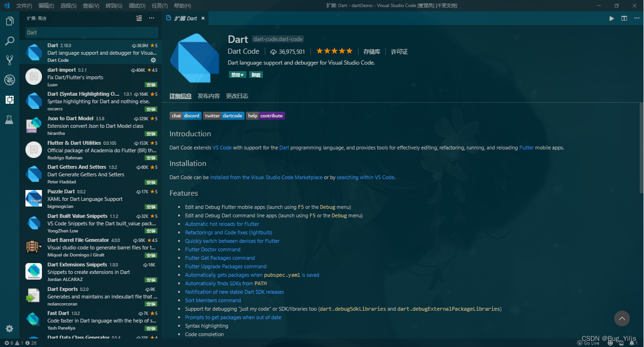Install the dart-import extension
This screenshot has width=644, height=347.
point(151,85)
